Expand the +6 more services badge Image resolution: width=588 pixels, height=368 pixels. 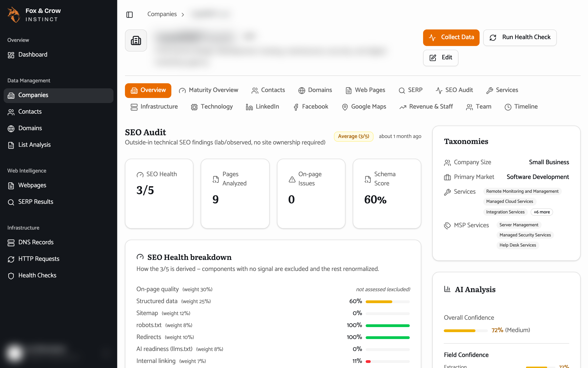tap(542, 212)
